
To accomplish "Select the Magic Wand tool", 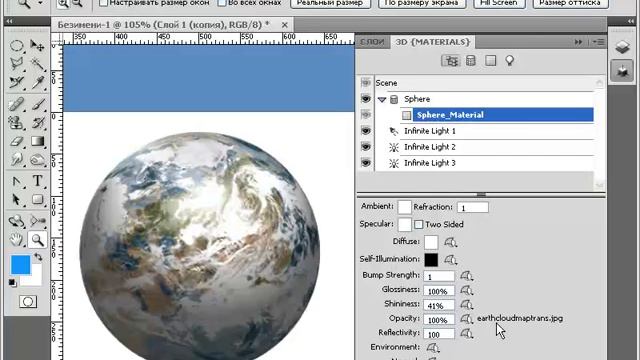I will tap(38, 64).
